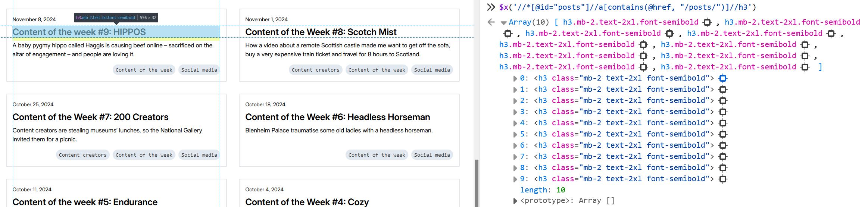Click node-select icon for array item 9

[723, 179]
